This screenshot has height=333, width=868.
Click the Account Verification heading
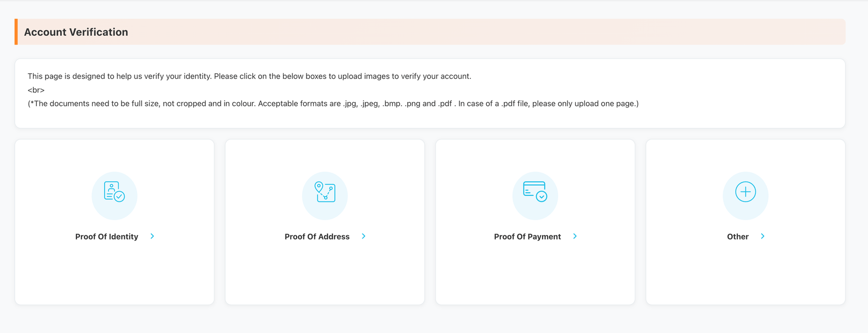(76, 32)
